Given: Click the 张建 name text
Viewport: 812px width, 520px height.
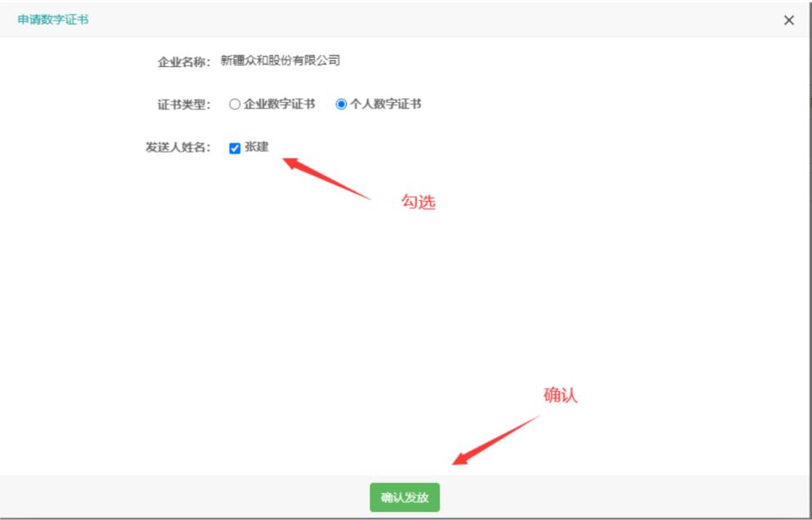Looking at the screenshot, I should click(x=256, y=148).
